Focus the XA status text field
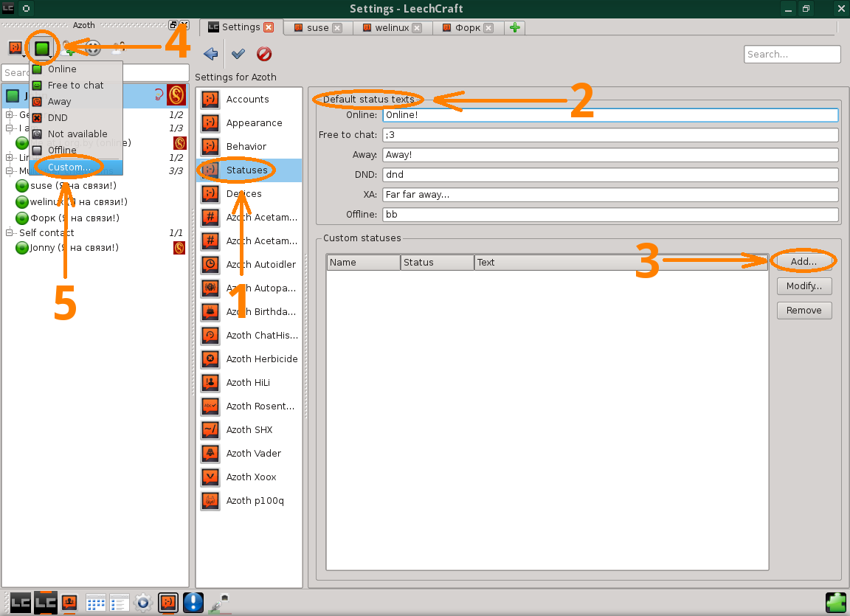The width and height of the screenshot is (850, 616). tap(610, 195)
